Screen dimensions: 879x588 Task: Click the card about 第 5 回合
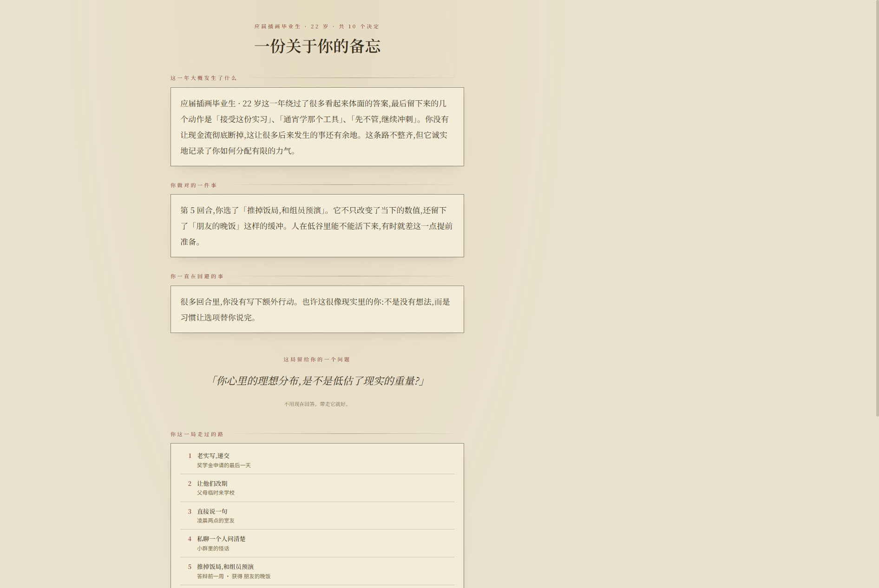[x=317, y=226]
